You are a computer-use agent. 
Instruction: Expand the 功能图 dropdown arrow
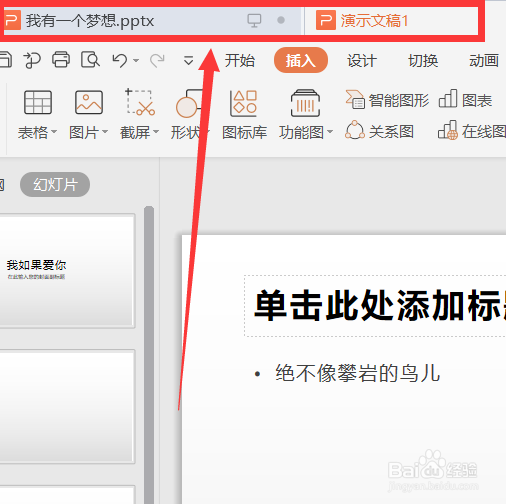330,132
